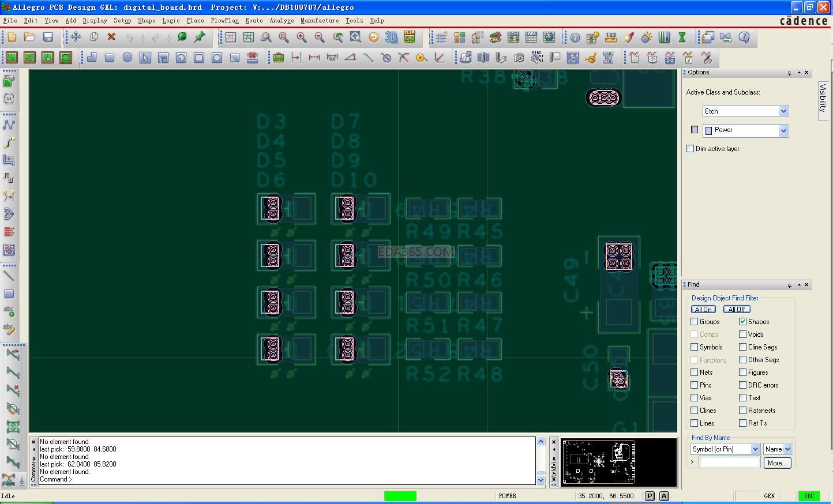
Task: Click the 123 measure ruler icon
Action: (611, 37)
